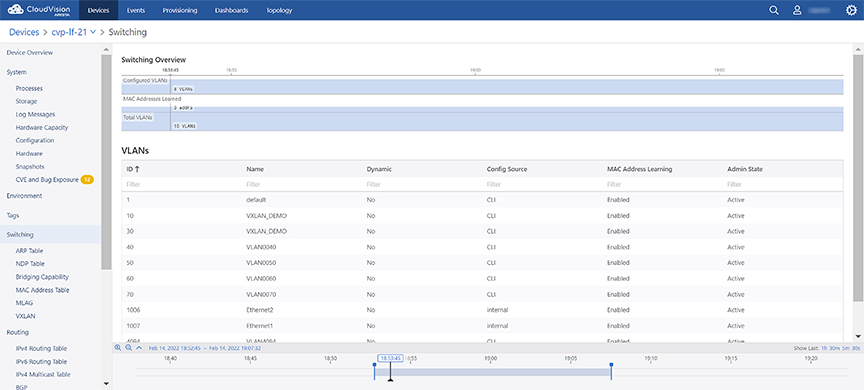This screenshot has height=390, width=864.
Task: Click the main page scroll-down arrow
Action: click(858, 336)
